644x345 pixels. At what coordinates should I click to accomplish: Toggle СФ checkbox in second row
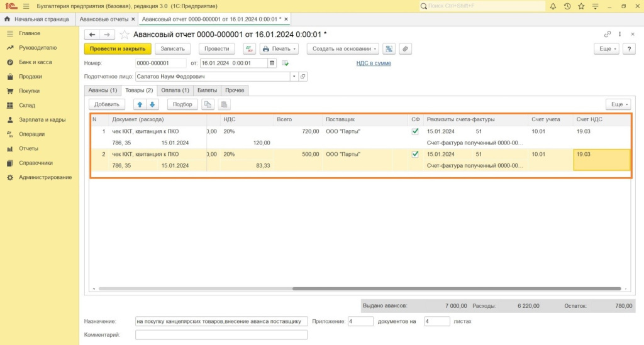[x=415, y=154]
